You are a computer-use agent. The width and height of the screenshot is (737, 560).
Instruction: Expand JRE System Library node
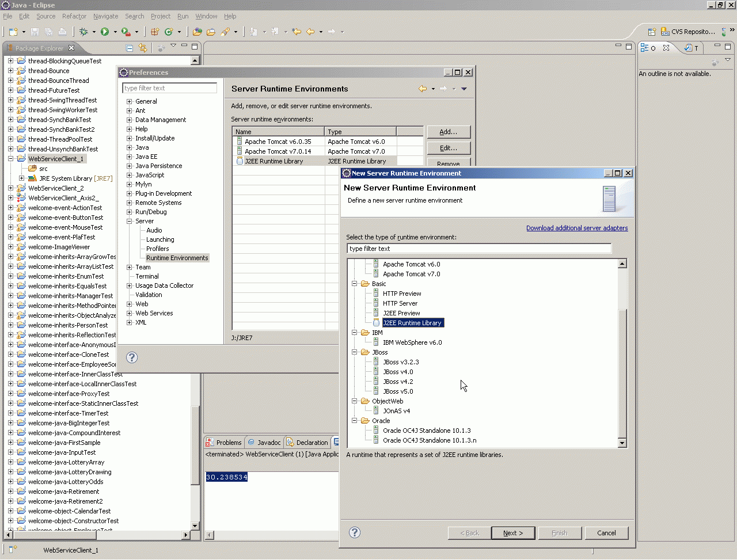[x=21, y=178]
